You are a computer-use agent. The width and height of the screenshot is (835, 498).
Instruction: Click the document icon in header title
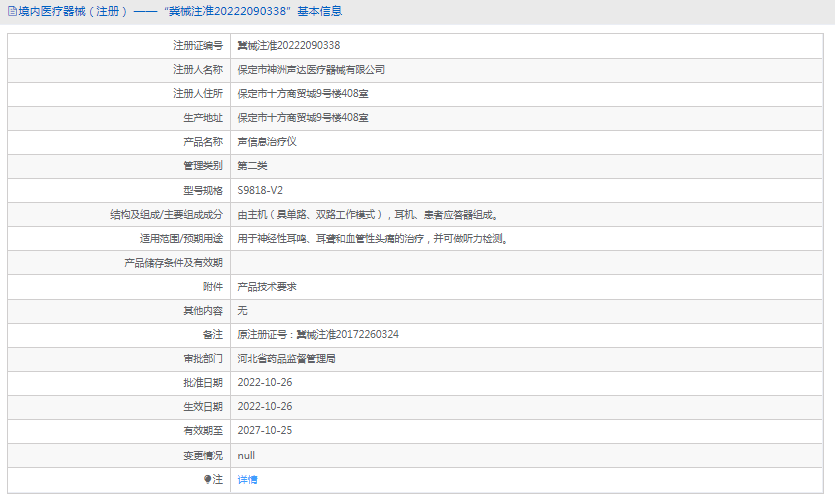tap(12, 11)
